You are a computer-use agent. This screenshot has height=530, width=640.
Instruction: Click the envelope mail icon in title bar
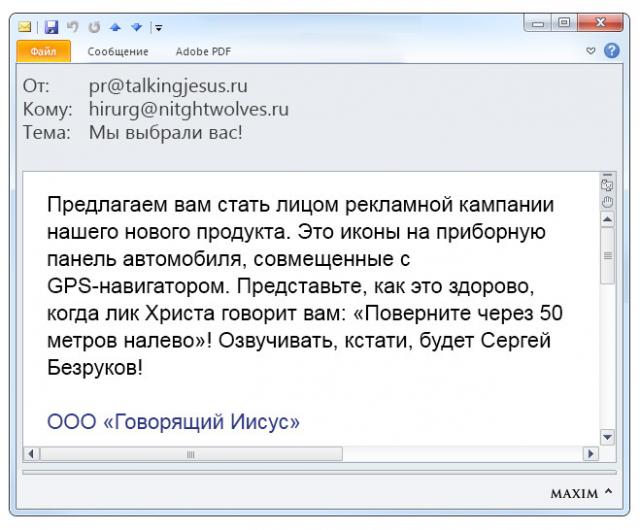click(24, 27)
